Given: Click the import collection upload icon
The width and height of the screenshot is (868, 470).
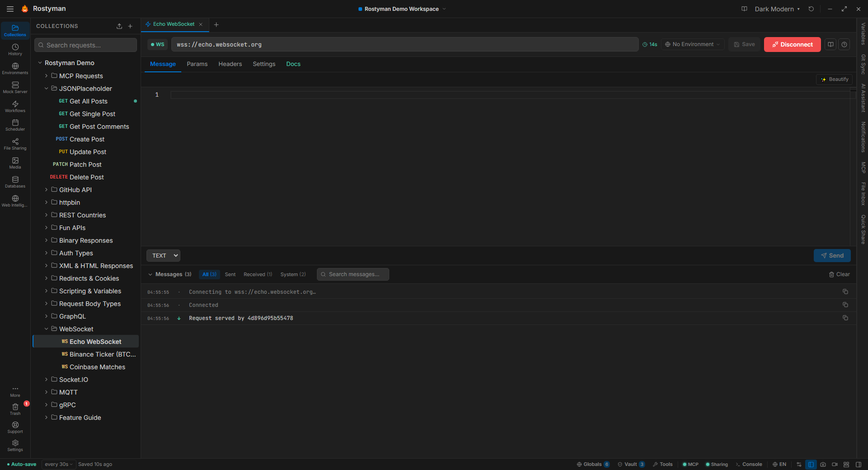Looking at the screenshot, I should 119,26.
